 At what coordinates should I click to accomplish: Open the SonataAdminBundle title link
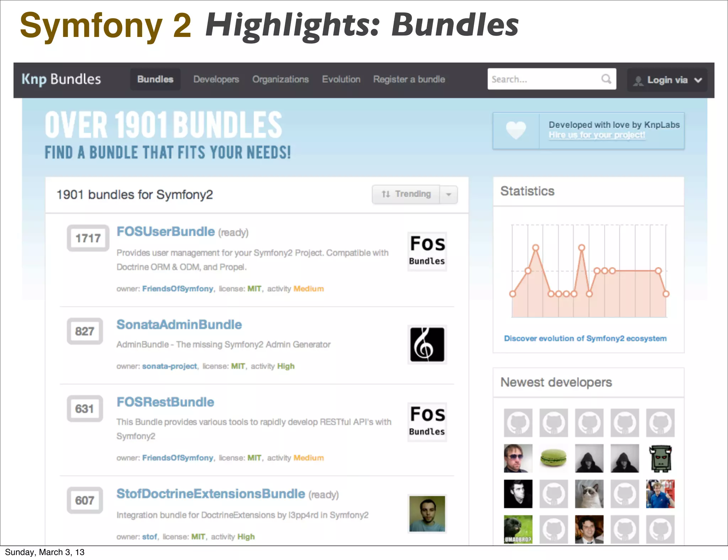point(179,324)
